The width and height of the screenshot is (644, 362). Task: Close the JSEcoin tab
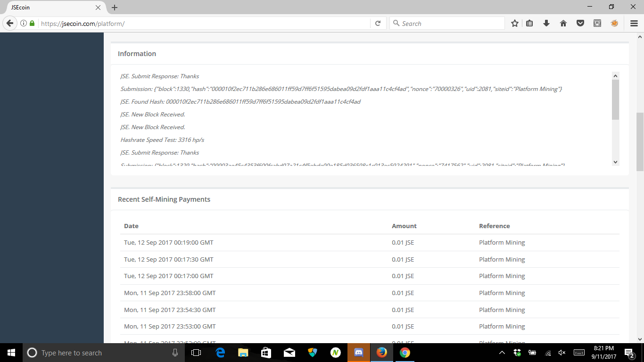pyautogui.click(x=98, y=8)
